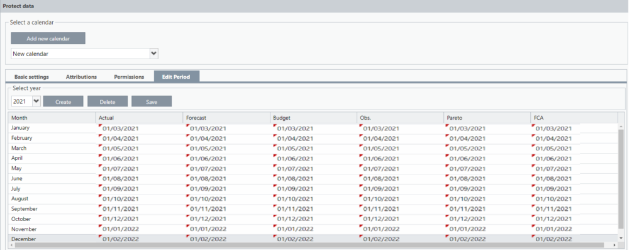Click the Add new calendar button
This screenshot has width=644, height=250.
point(48,38)
